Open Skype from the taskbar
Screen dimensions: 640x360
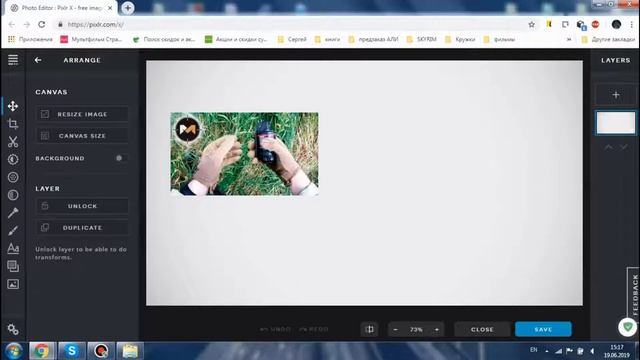[x=71, y=351]
